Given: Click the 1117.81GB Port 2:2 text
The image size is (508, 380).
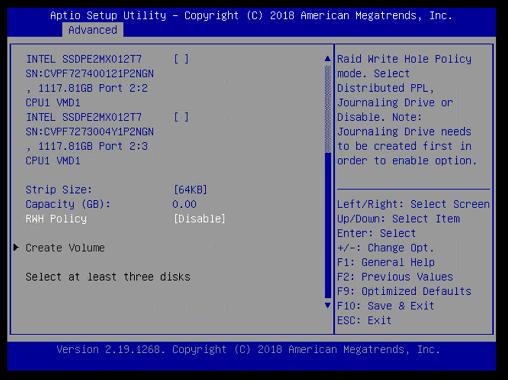Looking at the screenshot, I should coord(87,88).
